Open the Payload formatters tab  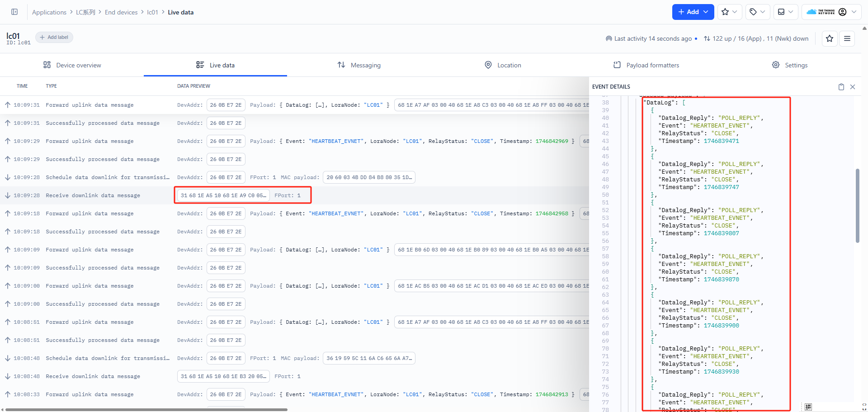click(646, 65)
